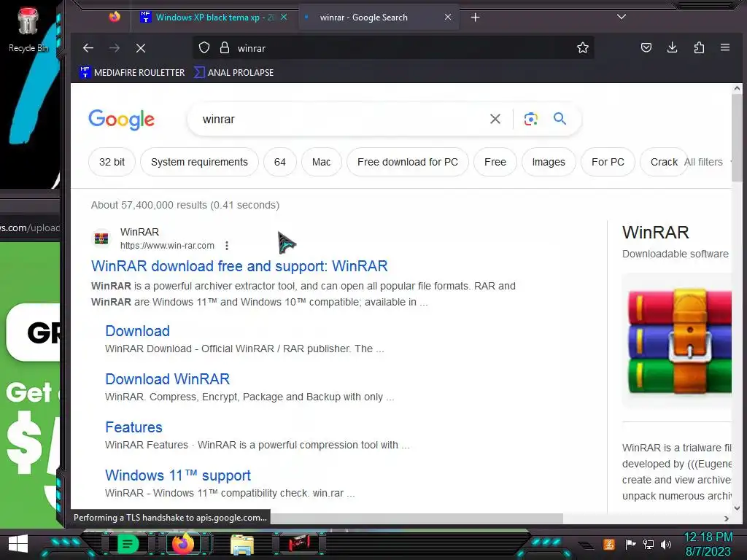Open the extensions puzzle icon
Viewport: 747px width, 560px height.
click(x=699, y=47)
